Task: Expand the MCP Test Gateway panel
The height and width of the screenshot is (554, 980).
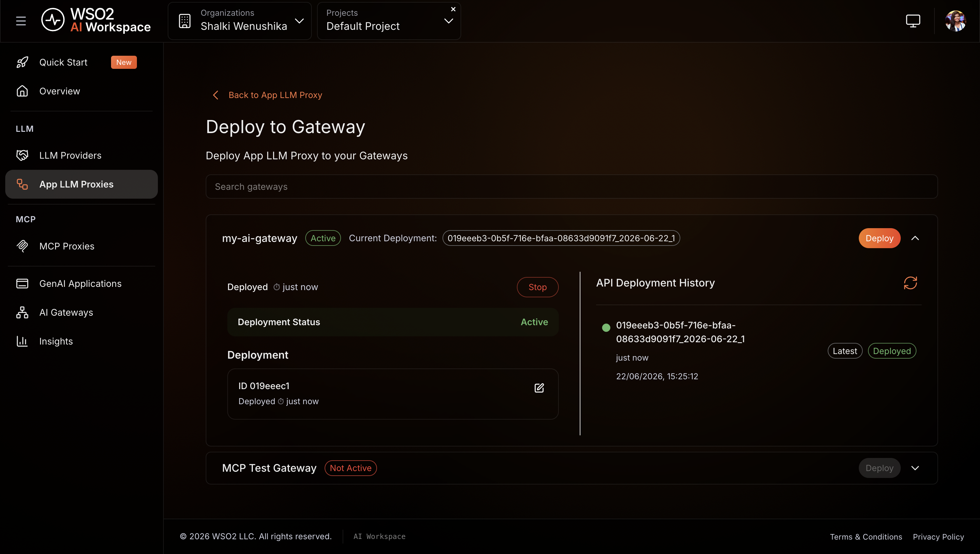Action: tap(915, 468)
